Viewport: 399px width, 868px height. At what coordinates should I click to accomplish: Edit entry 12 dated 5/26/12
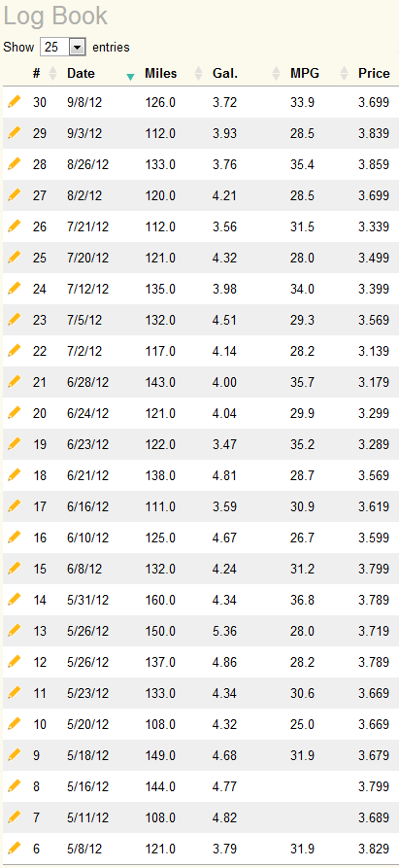pyautogui.click(x=15, y=661)
